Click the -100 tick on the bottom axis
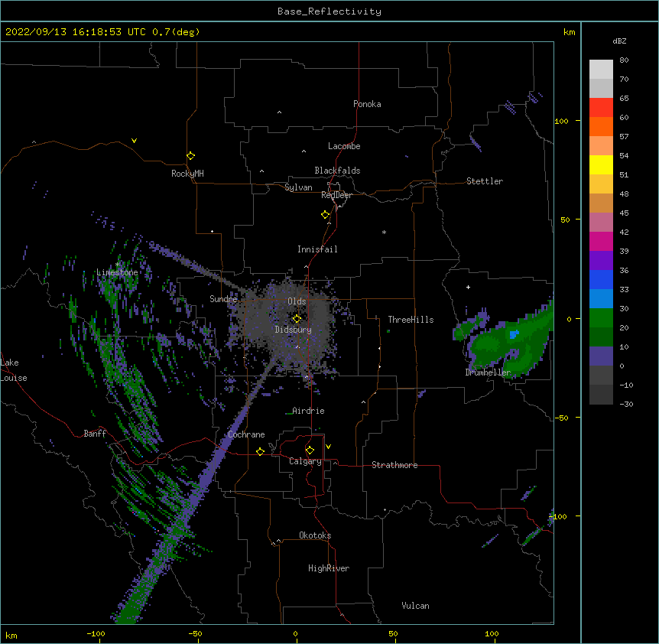The image size is (659, 644). click(96, 633)
